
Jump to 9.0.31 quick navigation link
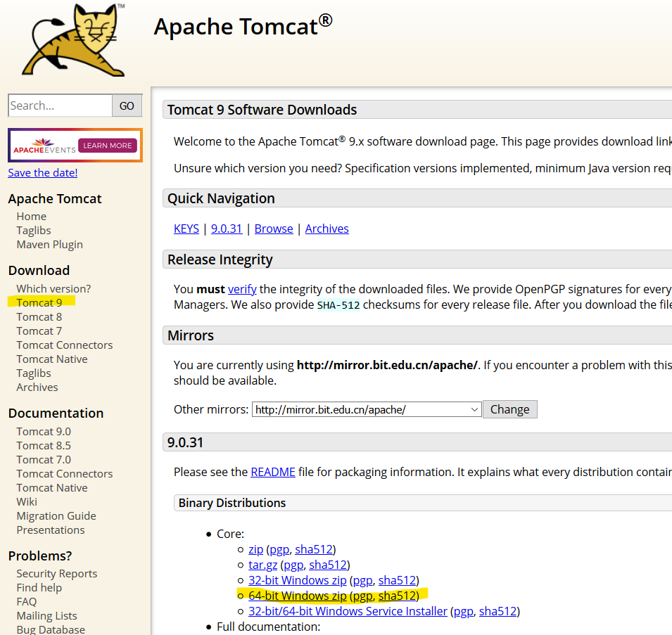point(227,229)
